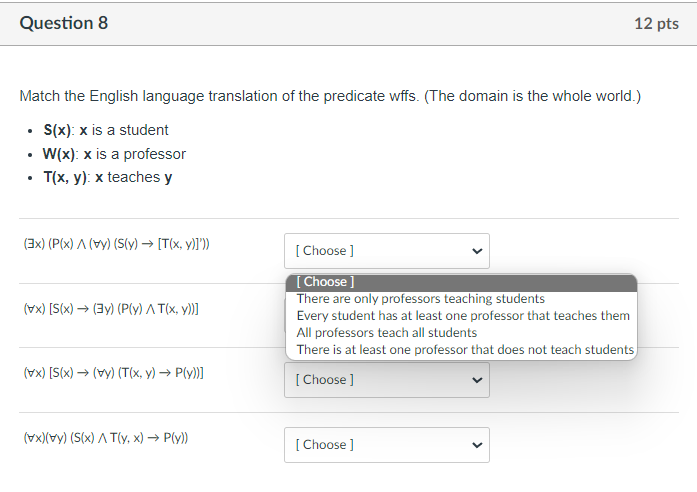Viewport: 697px width, 492px height.
Task: Click the chevron arrow of the first dropdown
Action: pyautogui.click(x=477, y=251)
